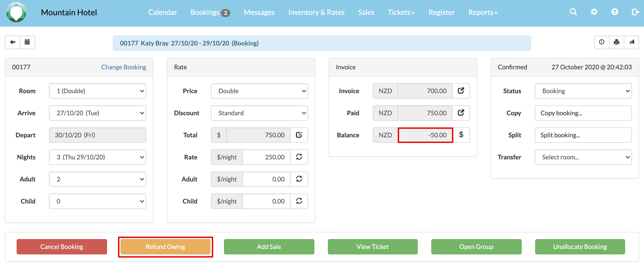Viewport: 644px width, 267px height.
Task: Open the Reports menu
Action: click(483, 12)
